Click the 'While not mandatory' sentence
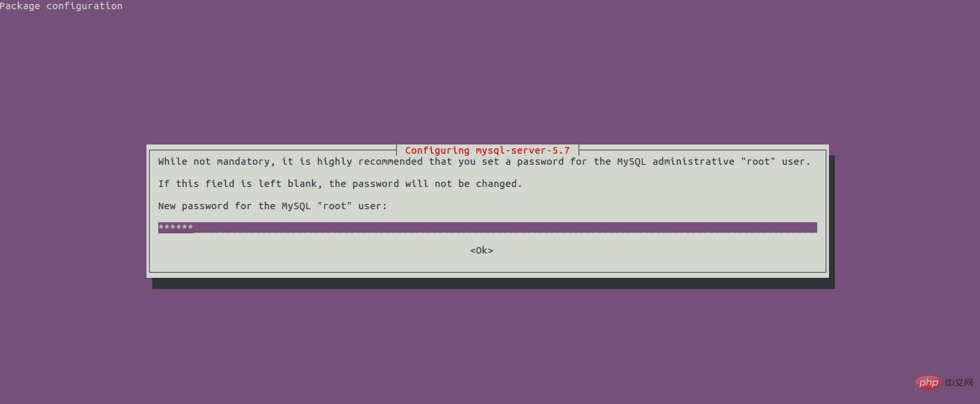This screenshot has height=404, width=980. [x=484, y=161]
